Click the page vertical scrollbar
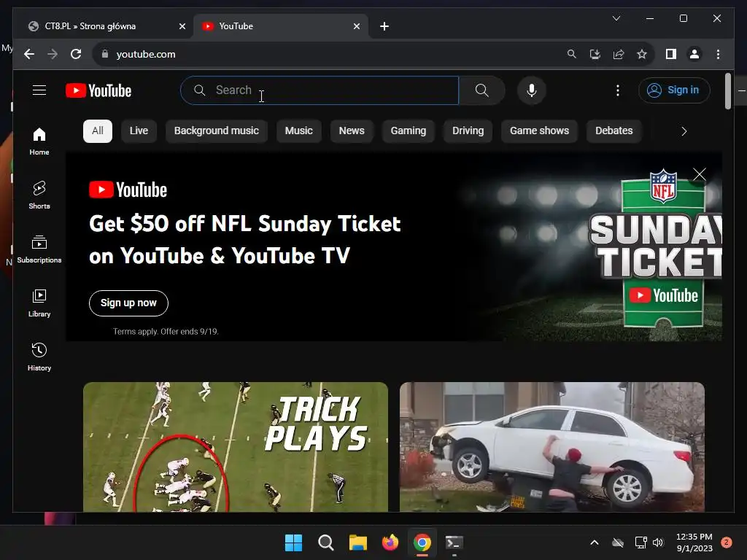This screenshot has width=747, height=560. [727, 90]
